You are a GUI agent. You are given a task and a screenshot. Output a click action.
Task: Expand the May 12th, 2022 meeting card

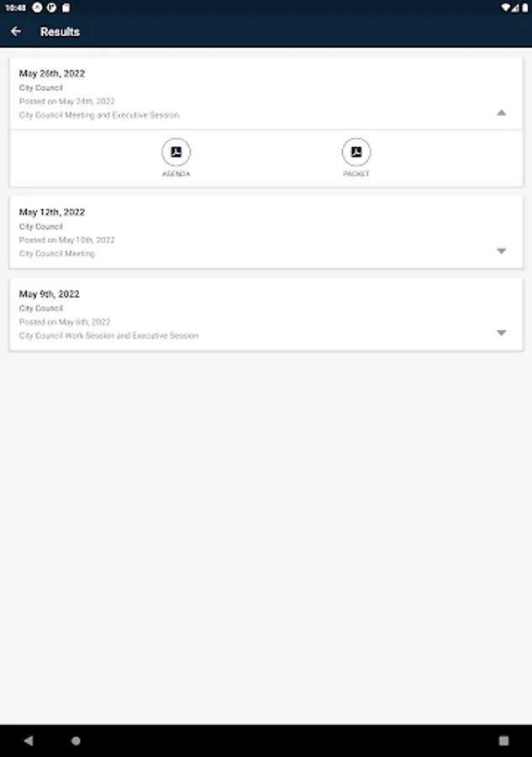[x=501, y=251]
